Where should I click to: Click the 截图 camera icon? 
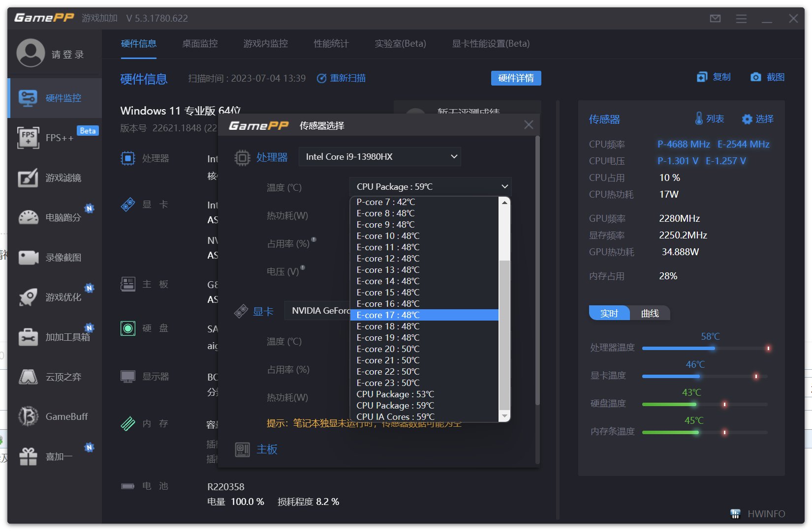click(756, 77)
